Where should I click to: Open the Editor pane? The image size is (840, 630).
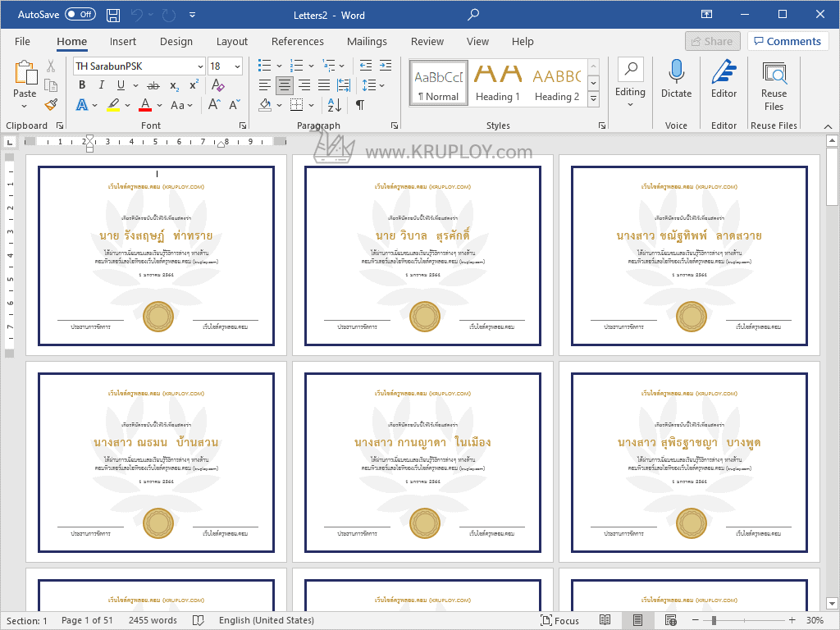tap(724, 79)
